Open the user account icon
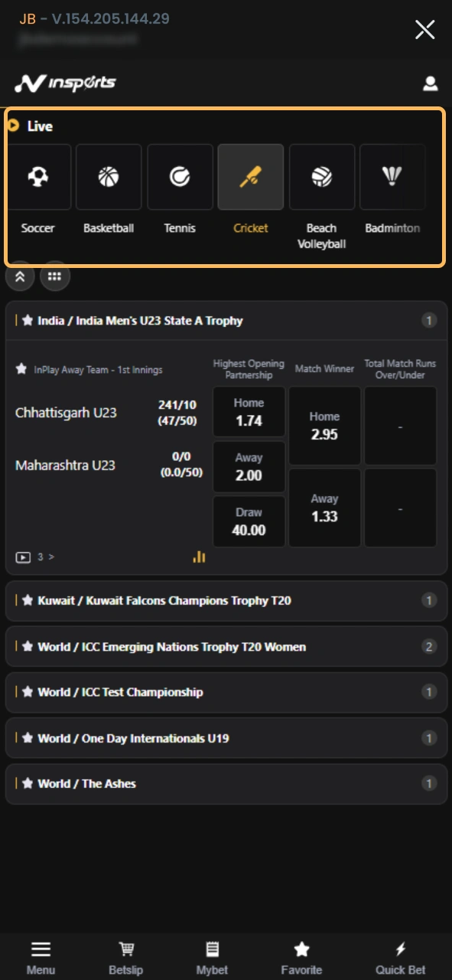Viewport: 452px width, 980px height. pos(431,83)
